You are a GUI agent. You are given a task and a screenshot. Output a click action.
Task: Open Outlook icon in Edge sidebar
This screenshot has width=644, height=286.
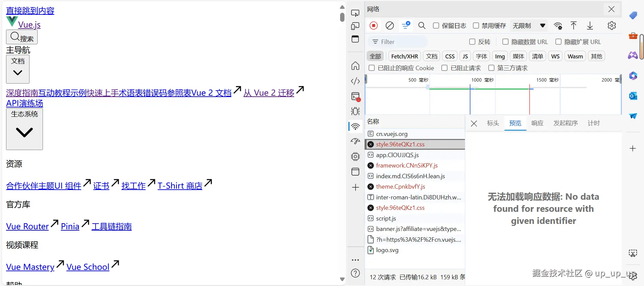633,96
